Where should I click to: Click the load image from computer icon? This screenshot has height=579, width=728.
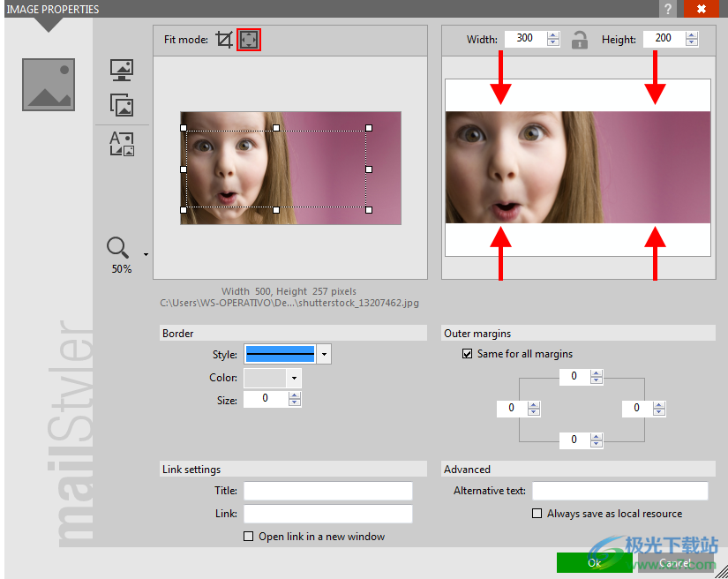coord(121,71)
